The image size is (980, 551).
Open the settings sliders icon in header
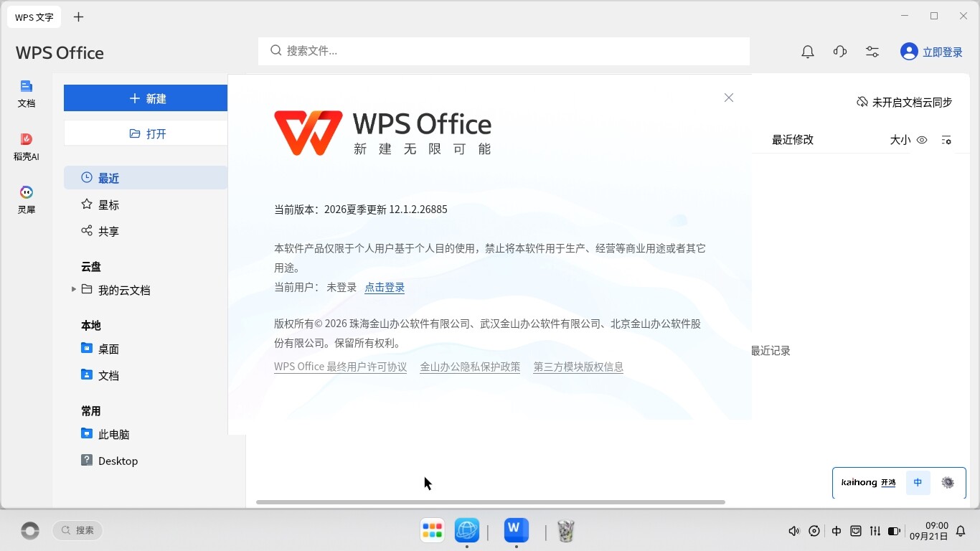pos(872,52)
